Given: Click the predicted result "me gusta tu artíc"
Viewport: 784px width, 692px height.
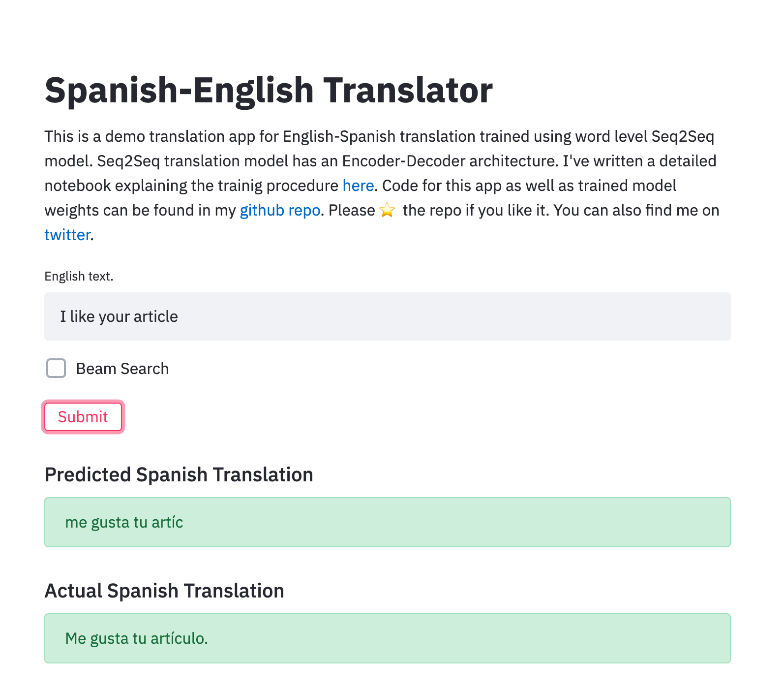Looking at the screenshot, I should coord(124,522).
